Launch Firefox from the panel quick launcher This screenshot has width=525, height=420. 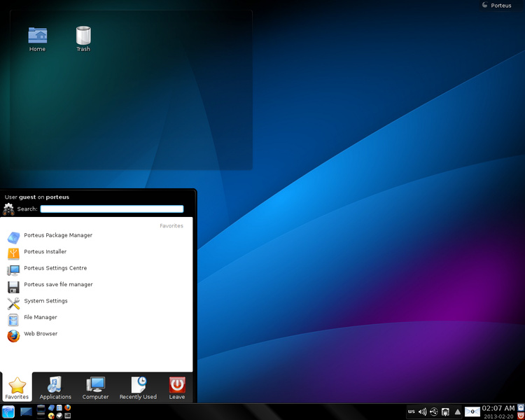tap(68, 407)
